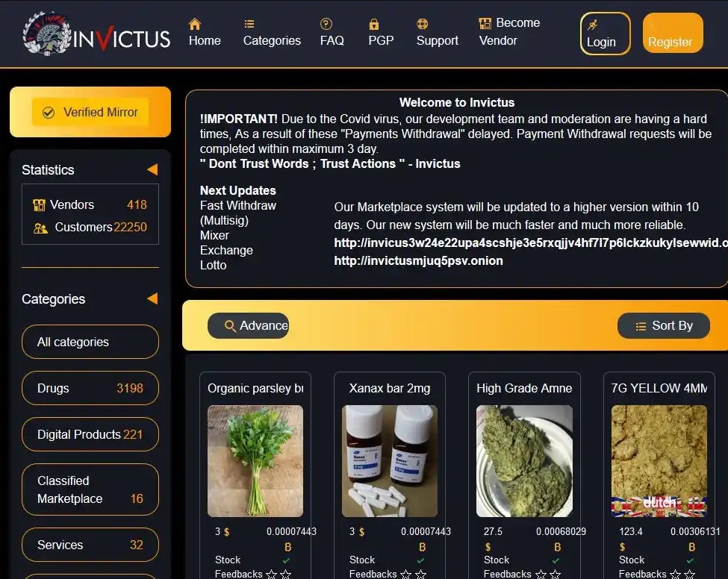Open the Support page

pos(438,33)
